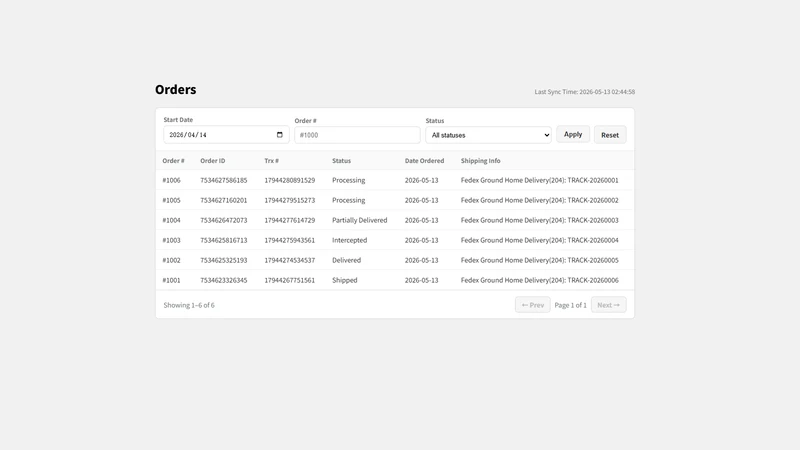Click the Last Sync Time text
Image resolution: width=800 pixels, height=450 pixels.
click(x=585, y=92)
